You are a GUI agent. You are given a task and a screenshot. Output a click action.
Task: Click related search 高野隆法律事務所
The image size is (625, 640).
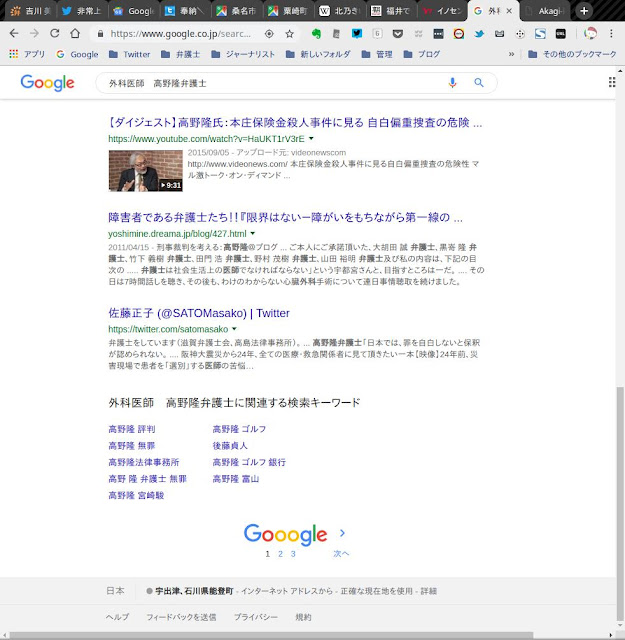[x=144, y=462]
